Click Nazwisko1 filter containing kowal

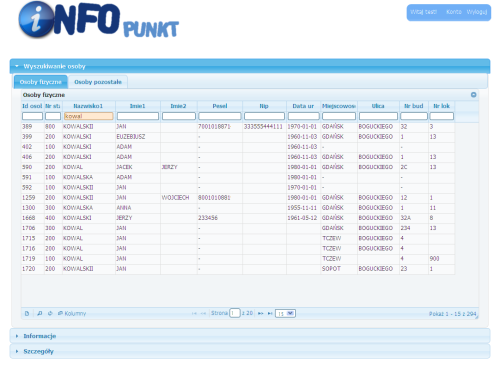(x=89, y=116)
